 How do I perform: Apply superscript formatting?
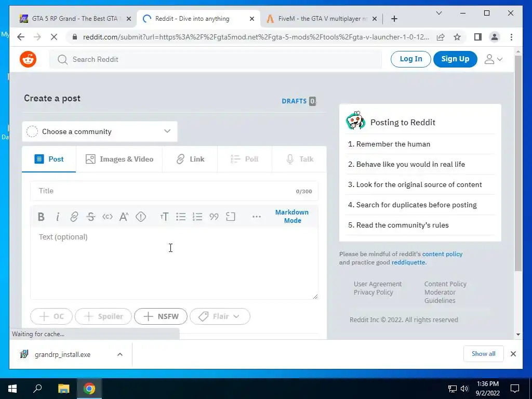tap(124, 217)
